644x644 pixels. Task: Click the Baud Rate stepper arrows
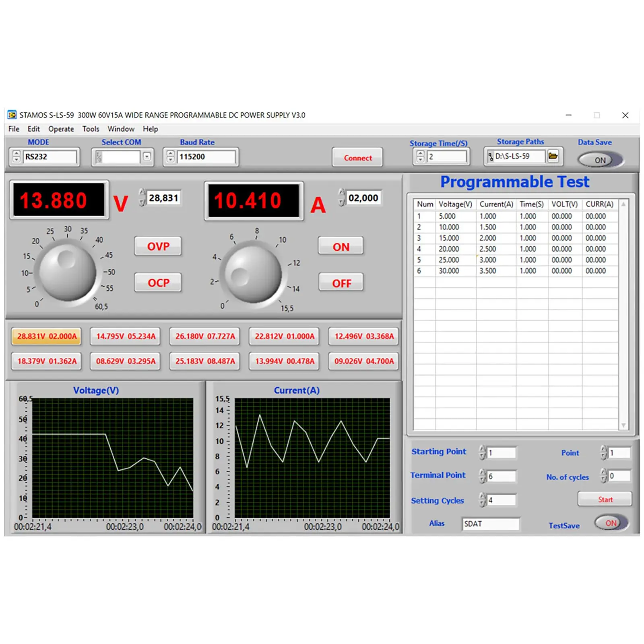(x=171, y=157)
